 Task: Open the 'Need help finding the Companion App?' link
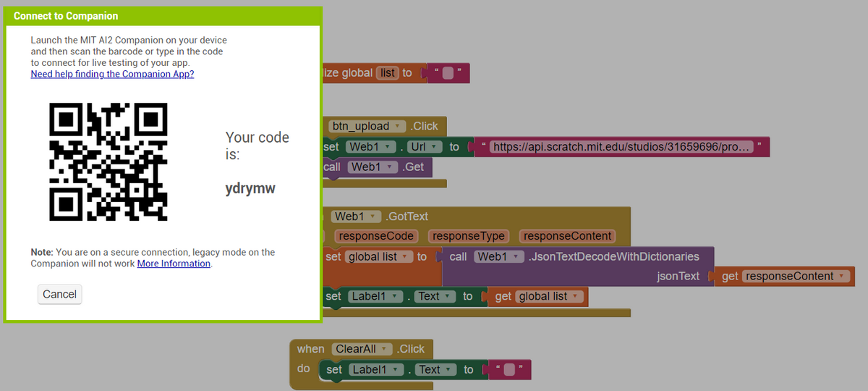112,74
